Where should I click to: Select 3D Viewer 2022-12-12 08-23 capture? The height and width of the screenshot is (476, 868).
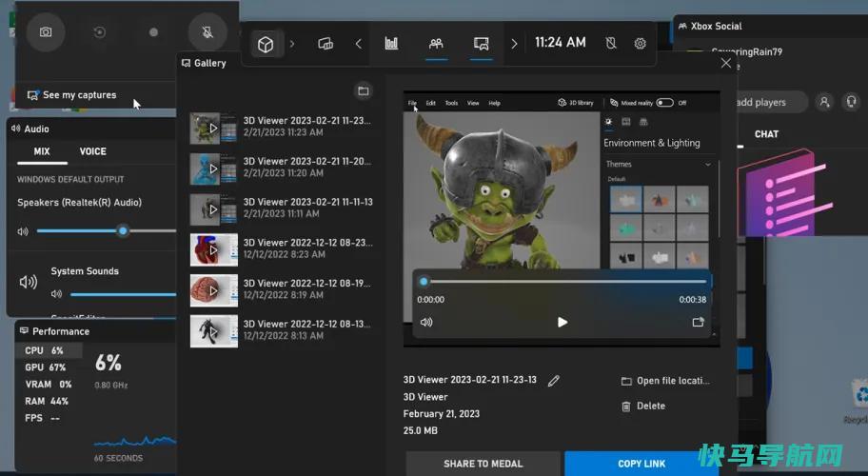[x=281, y=249]
